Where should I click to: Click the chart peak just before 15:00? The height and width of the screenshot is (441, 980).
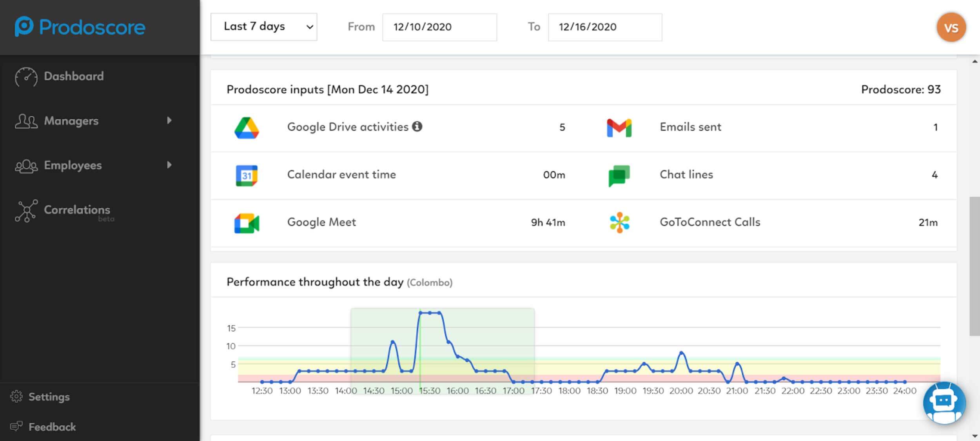393,342
